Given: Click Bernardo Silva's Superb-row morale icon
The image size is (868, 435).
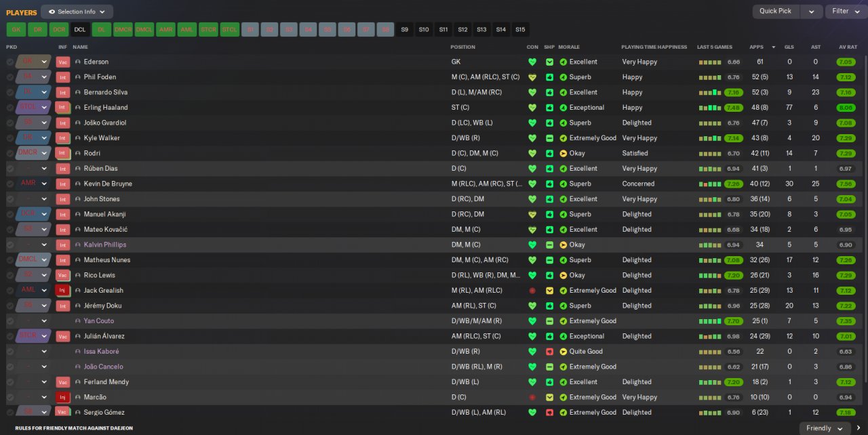Looking at the screenshot, I should coord(563,92).
